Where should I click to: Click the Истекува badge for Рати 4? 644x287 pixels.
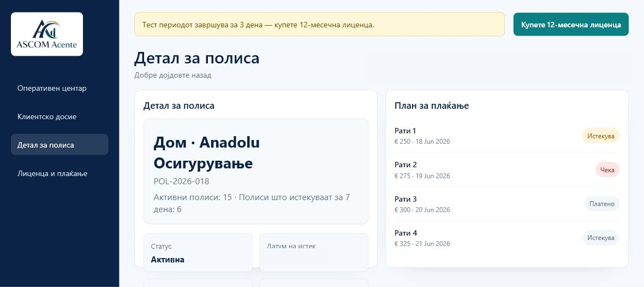600,238
